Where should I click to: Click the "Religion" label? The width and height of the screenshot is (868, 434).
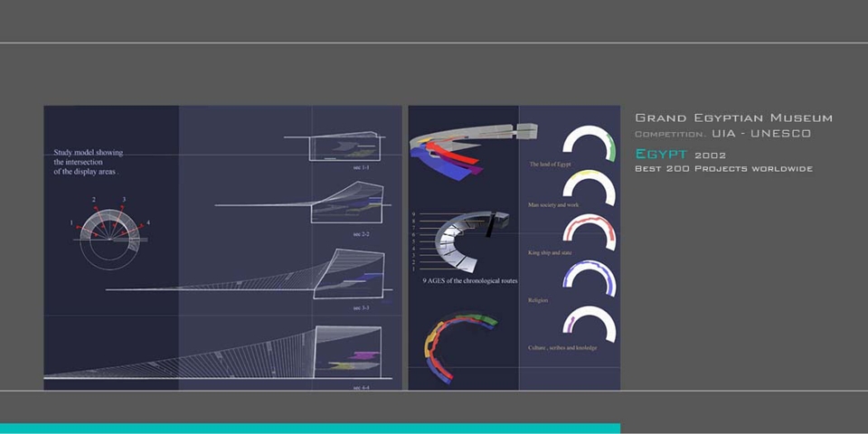(x=538, y=300)
